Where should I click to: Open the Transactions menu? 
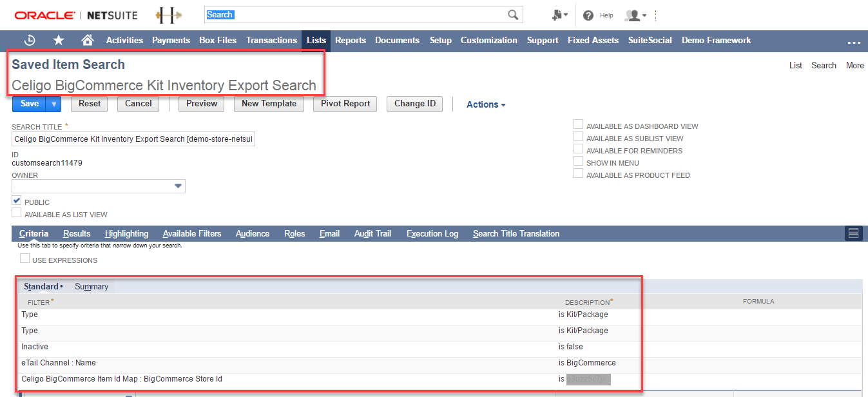click(x=271, y=40)
